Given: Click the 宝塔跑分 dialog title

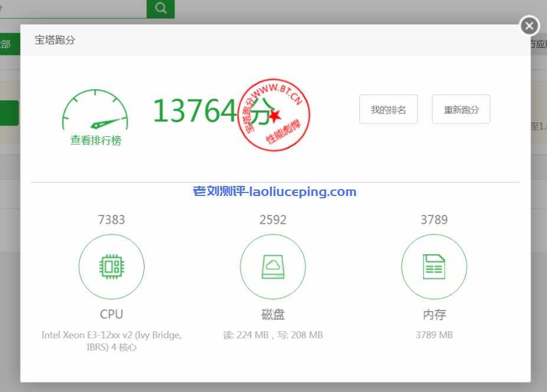Looking at the screenshot, I should point(55,40).
